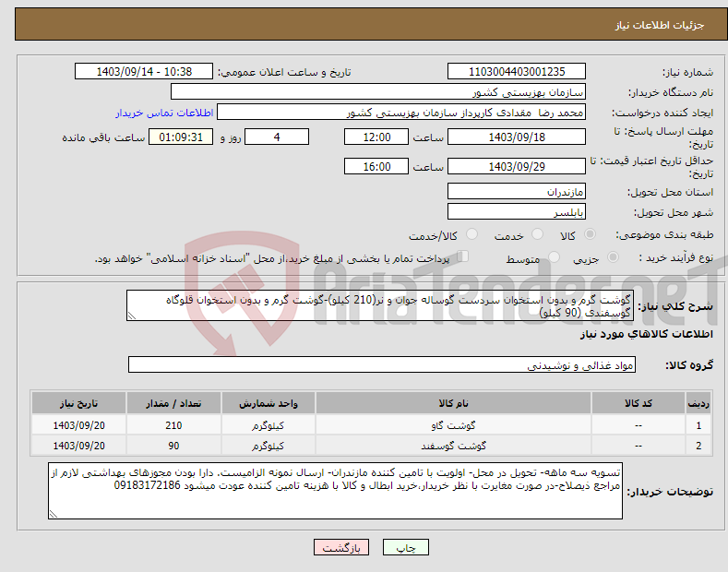This screenshot has height=572, width=728.
Task: Choose the جزیی purchase type radio
Action: [x=613, y=257]
